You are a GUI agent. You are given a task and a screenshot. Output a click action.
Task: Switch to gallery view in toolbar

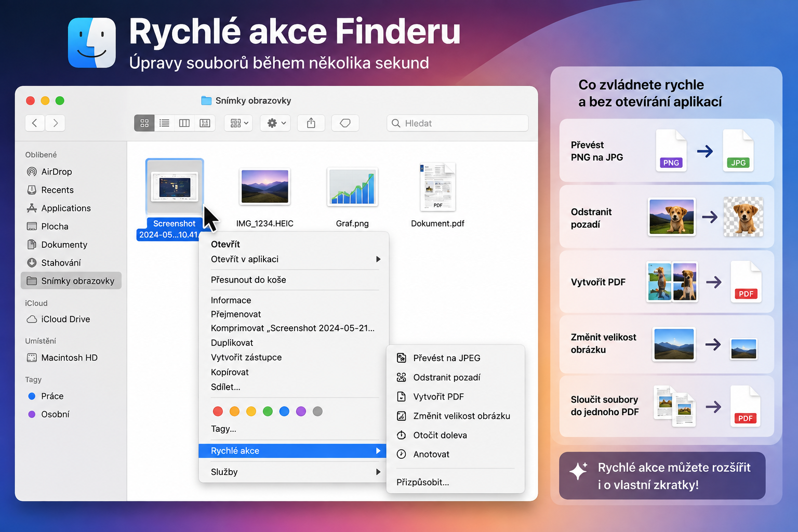[x=205, y=123]
